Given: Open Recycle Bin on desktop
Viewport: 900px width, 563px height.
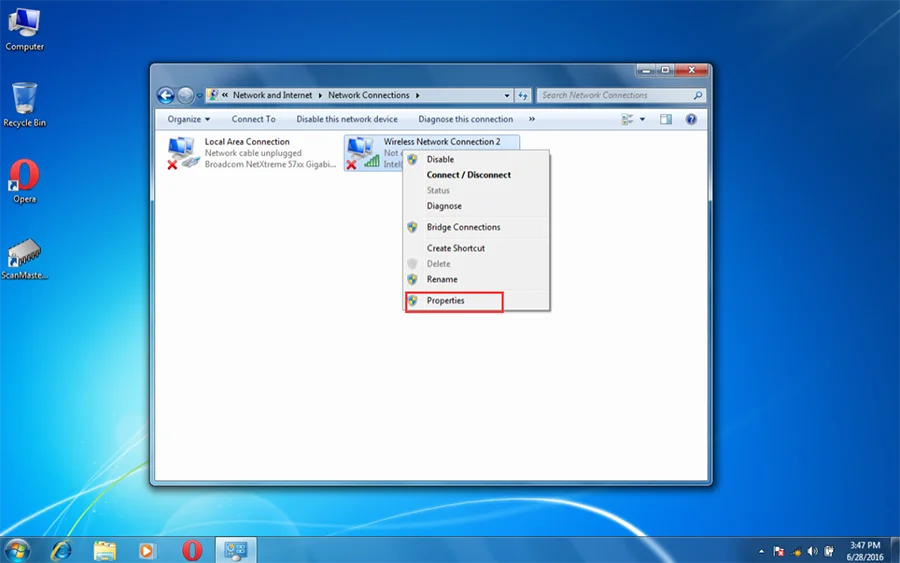Looking at the screenshot, I should click(x=24, y=104).
